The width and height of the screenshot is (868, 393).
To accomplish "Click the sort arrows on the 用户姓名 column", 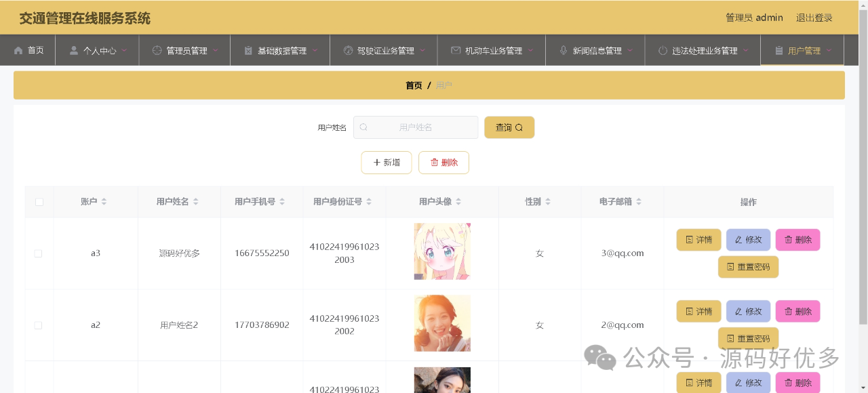I will (x=195, y=202).
